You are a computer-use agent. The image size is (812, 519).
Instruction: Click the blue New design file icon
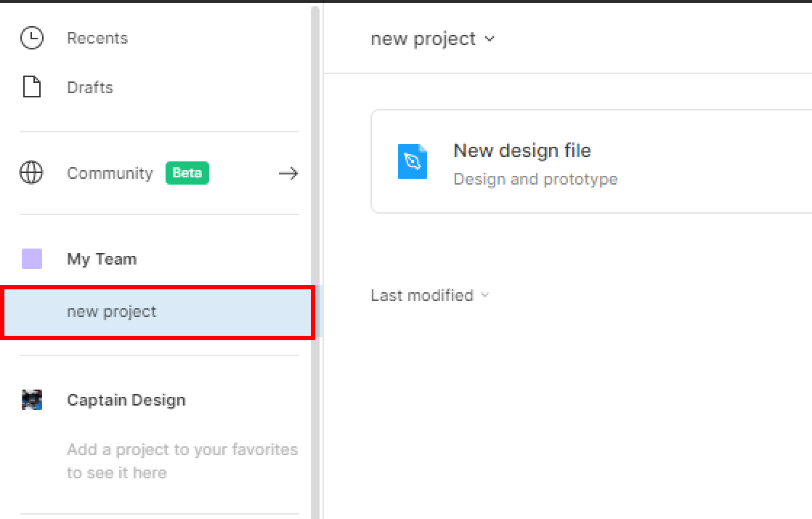tap(413, 161)
